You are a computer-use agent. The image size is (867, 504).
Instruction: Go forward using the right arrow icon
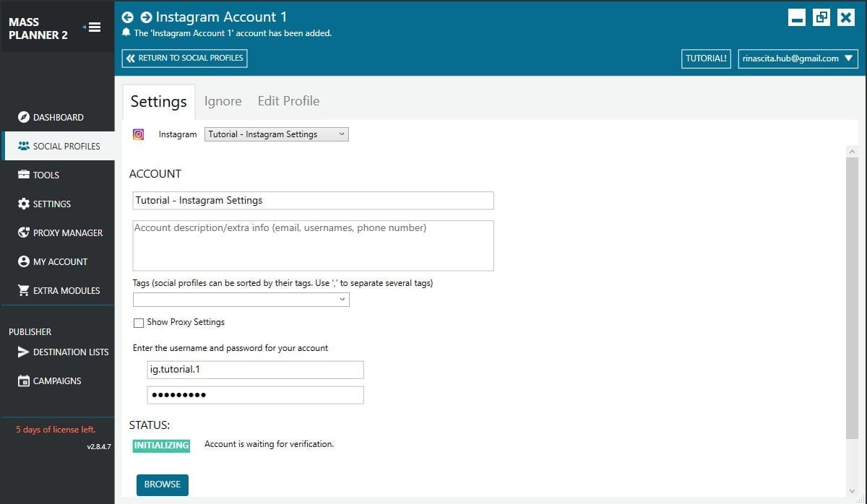coord(146,17)
